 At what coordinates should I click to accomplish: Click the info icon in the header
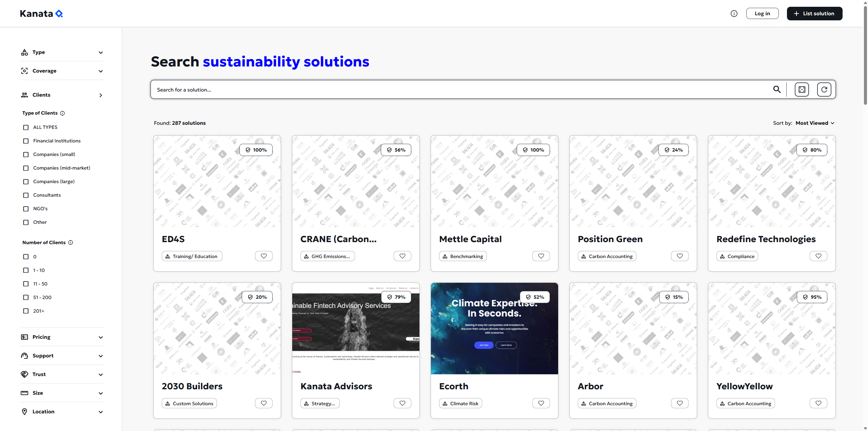(734, 14)
